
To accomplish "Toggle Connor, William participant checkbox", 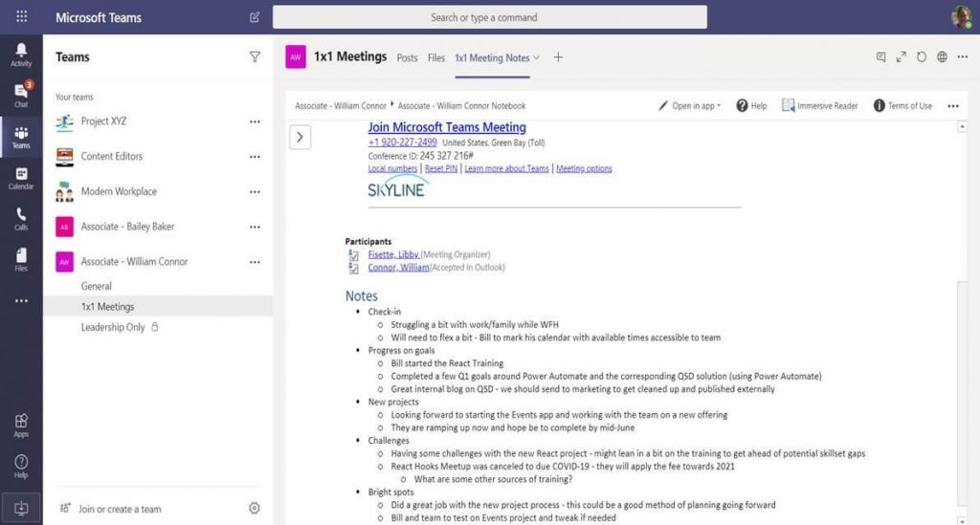I will (354, 268).
